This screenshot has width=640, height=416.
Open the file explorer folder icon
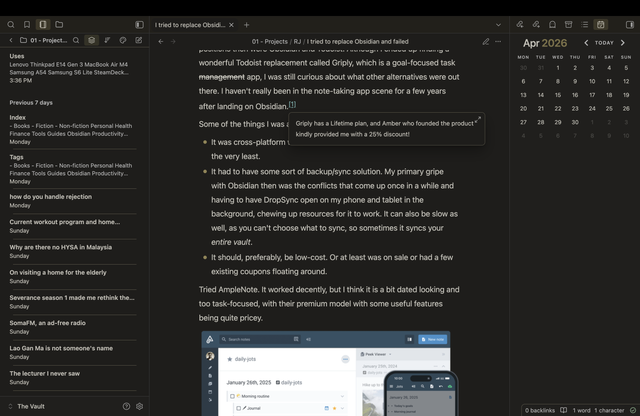coord(59,25)
